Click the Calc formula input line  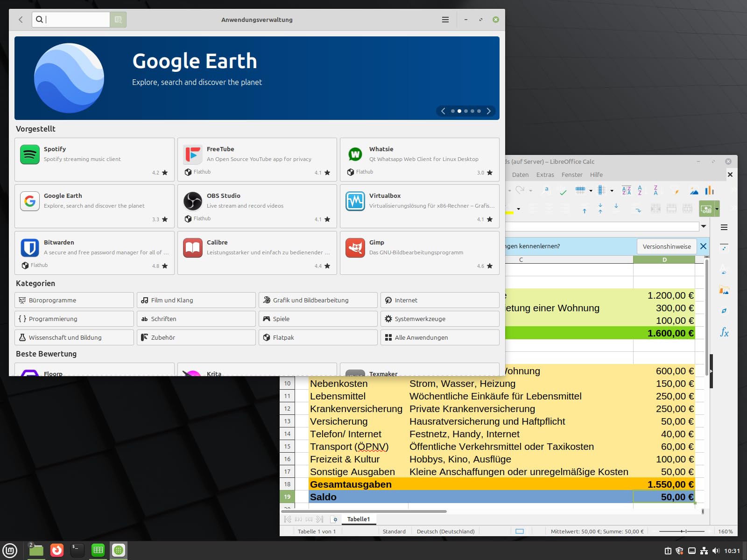(602, 226)
